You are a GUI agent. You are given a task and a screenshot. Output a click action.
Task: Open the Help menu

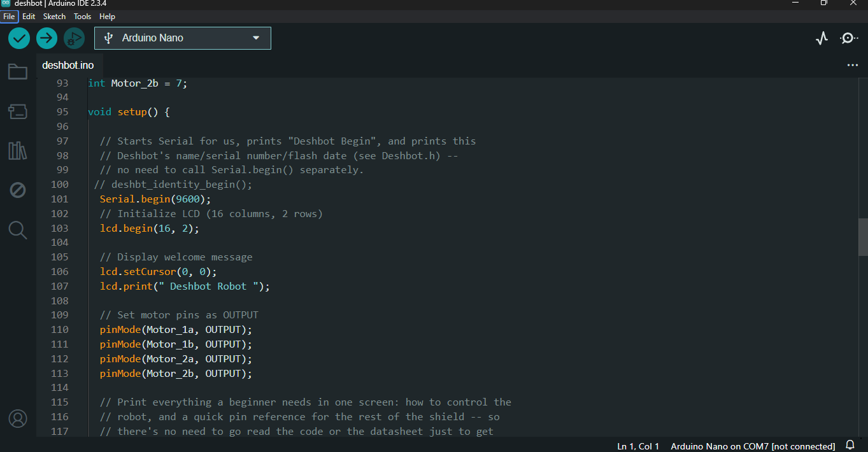coord(107,17)
